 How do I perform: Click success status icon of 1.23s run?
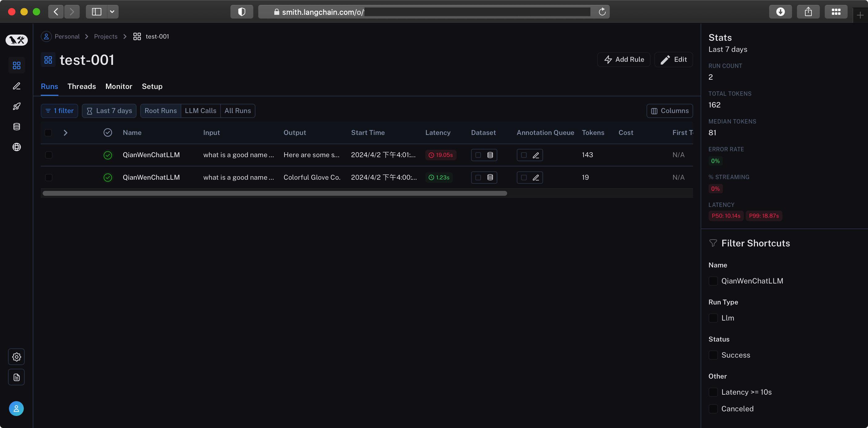(x=108, y=178)
